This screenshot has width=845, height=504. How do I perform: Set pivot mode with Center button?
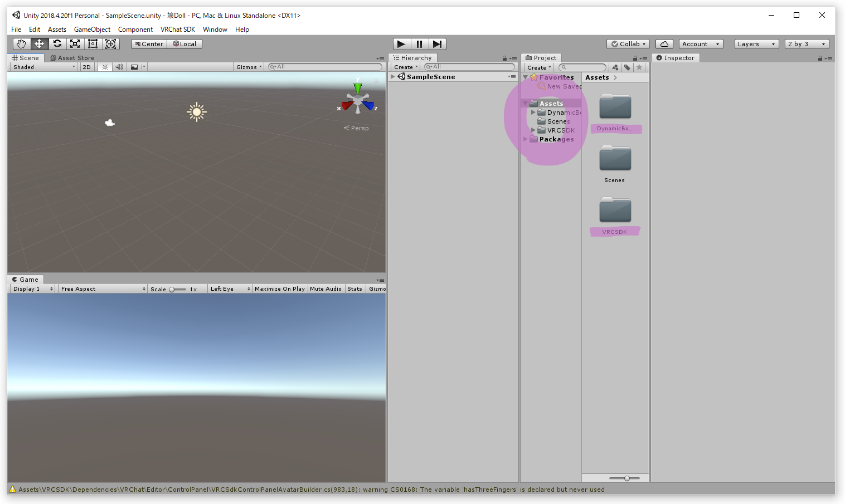tap(149, 44)
